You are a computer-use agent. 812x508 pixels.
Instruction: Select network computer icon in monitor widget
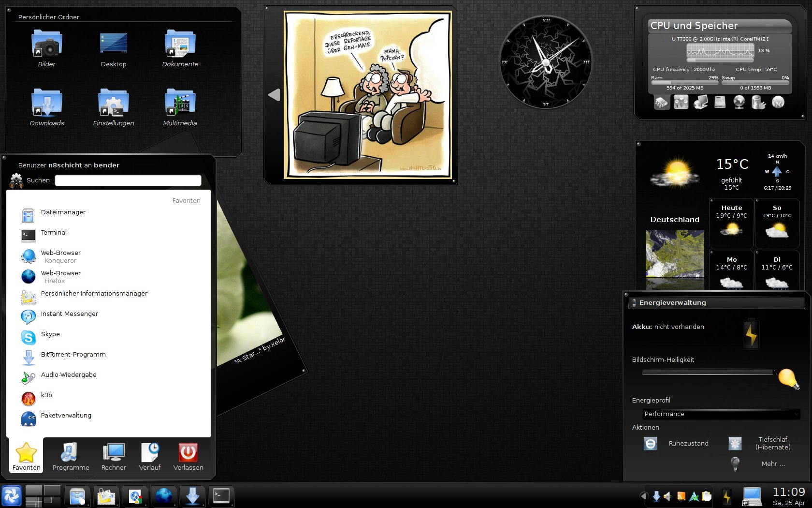[700, 102]
